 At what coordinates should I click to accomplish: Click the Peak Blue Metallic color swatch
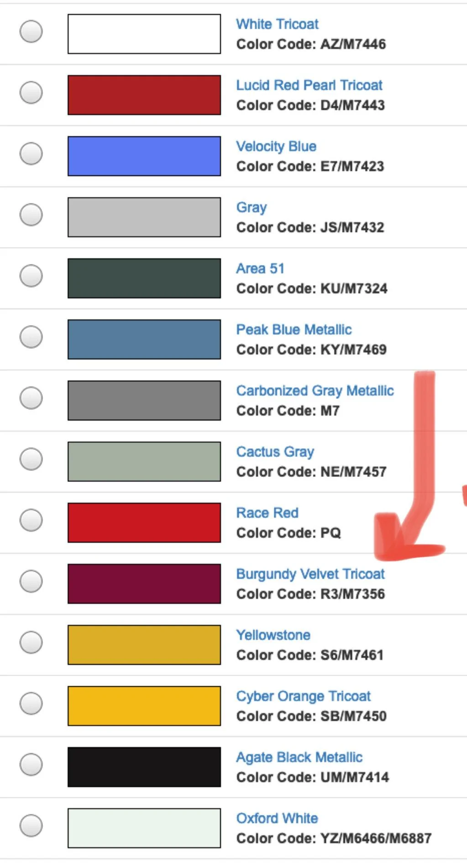tap(144, 339)
